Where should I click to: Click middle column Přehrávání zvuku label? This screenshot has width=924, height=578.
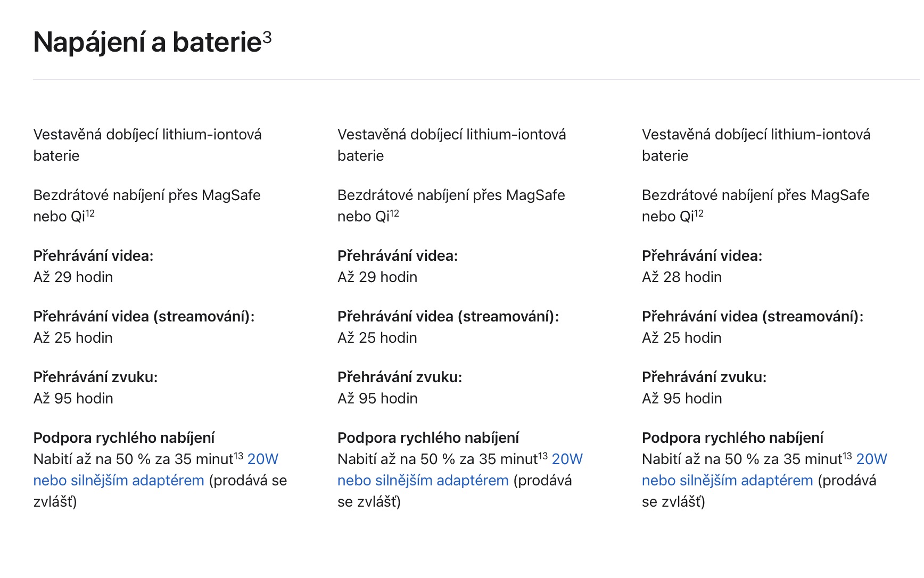[399, 377]
